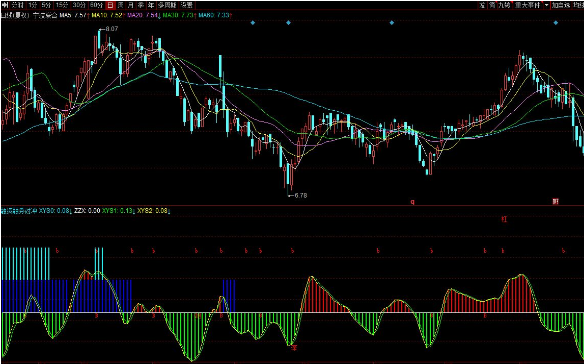584x364 pixels.
Task: Toggle the 资 overlay button
Action: click(x=492, y=5)
